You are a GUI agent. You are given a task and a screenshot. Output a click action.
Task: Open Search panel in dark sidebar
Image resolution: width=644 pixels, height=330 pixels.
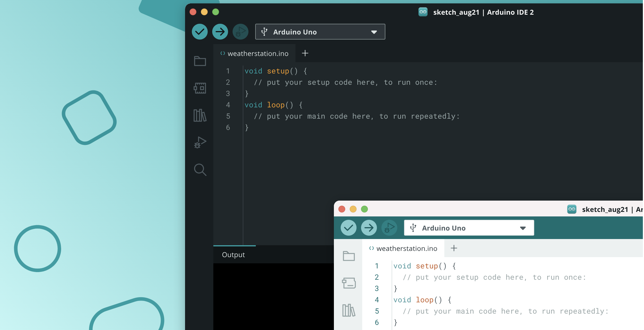point(200,170)
